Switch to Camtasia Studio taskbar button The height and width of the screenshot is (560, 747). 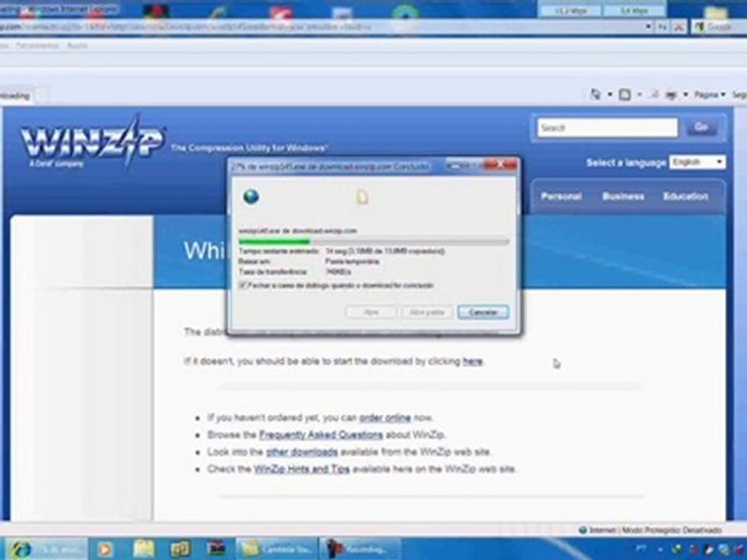pyautogui.click(x=276, y=549)
